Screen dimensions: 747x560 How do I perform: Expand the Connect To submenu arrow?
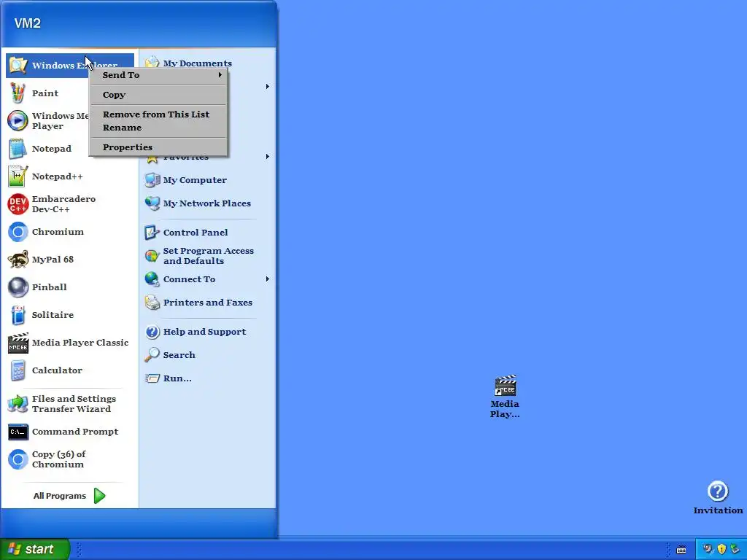click(x=267, y=279)
